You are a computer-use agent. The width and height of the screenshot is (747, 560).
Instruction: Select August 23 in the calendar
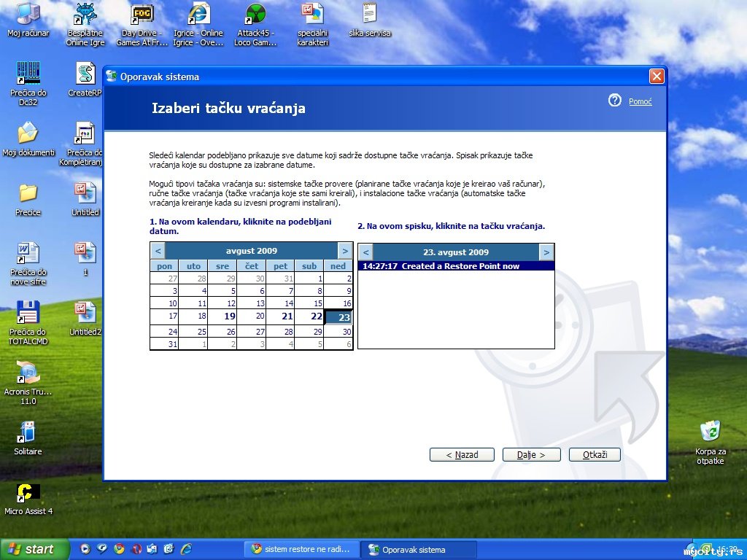(338, 317)
